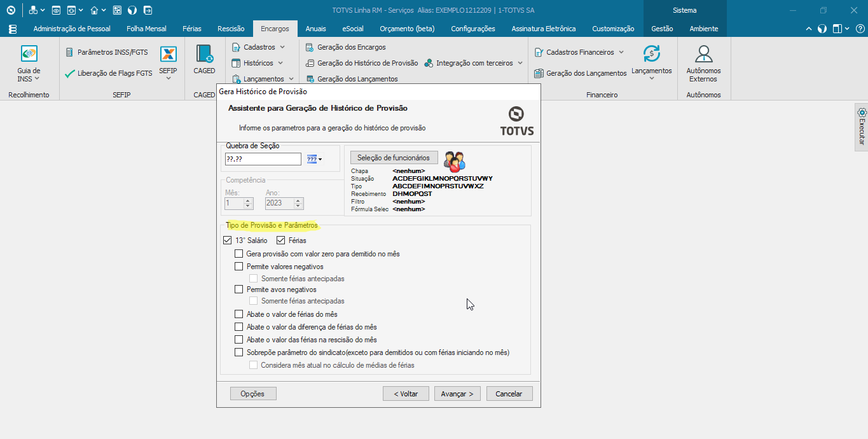The width and height of the screenshot is (868, 439).
Task: Click the < Voltar button
Action: (406, 394)
